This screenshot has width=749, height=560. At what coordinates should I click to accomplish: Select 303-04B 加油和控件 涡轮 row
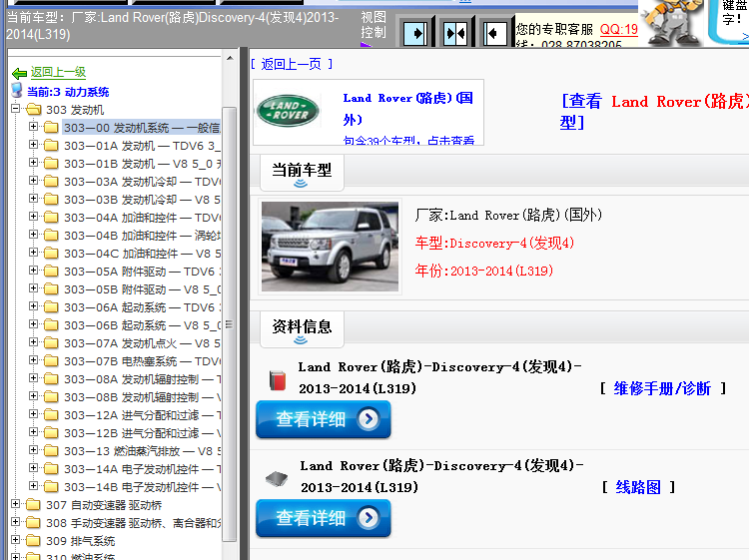tap(142, 236)
